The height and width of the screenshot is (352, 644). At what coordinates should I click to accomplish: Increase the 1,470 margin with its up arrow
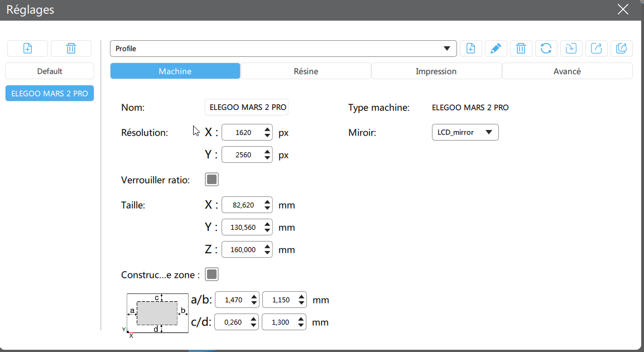[254, 297]
